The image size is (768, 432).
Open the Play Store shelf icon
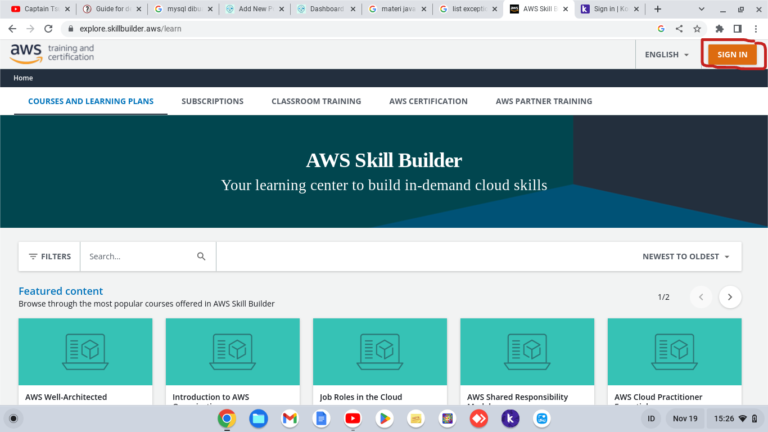tap(384, 418)
